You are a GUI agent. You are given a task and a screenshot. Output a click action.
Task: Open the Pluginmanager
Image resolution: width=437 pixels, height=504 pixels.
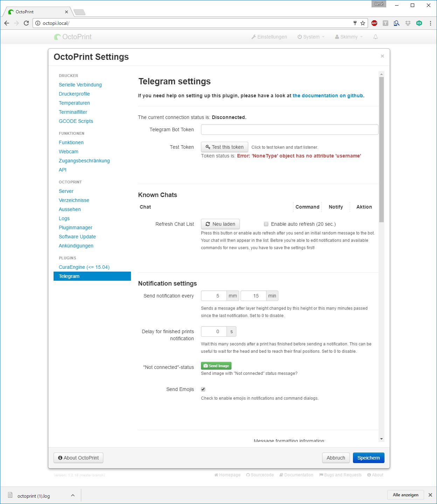[76, 227]
